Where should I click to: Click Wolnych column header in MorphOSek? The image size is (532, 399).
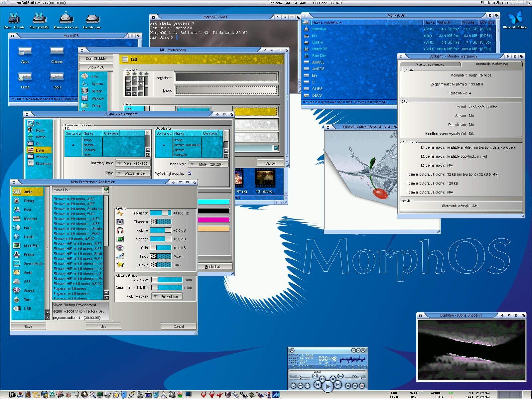point(448,22)
